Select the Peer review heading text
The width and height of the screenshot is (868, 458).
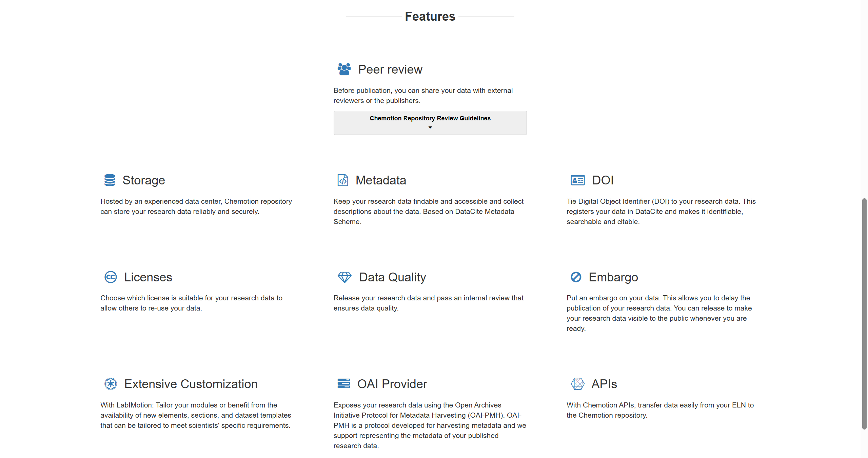click(x=390, y=69)
